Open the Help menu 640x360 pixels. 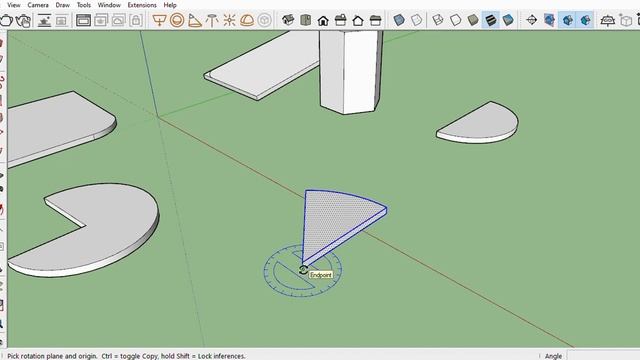pyautogui.click(x=170, y=5)
